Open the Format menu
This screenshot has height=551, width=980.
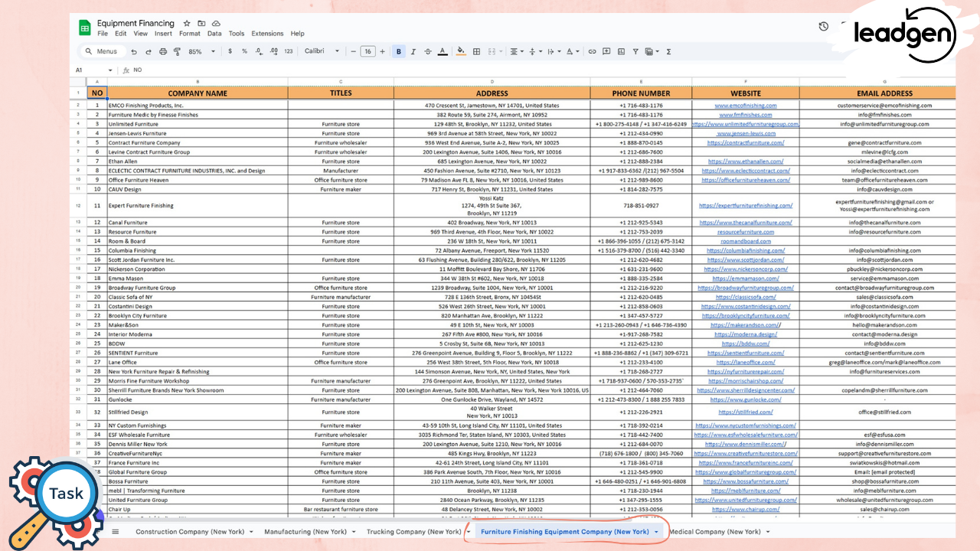point(190,34)
